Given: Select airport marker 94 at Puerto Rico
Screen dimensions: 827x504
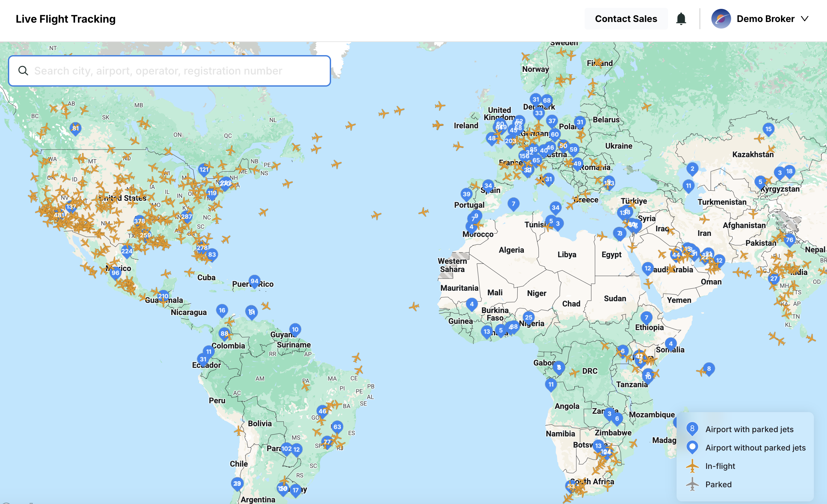Looking at the screenshot, I should tap(255, 282).
